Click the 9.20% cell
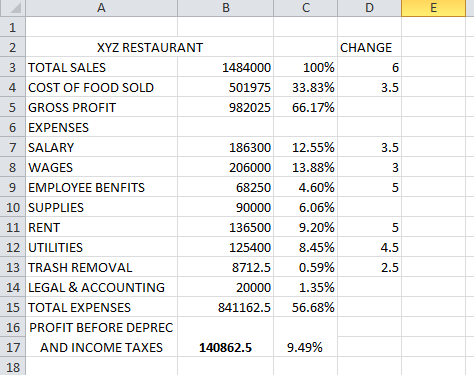Image resolution: width=474 pixels, height=375 pixels. [x=306, y=227]
